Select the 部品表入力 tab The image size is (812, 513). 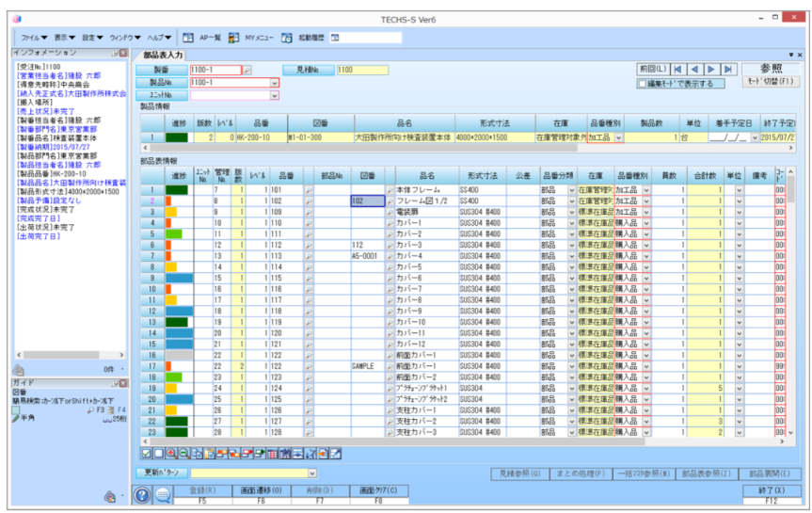click(x=163, y=55)
